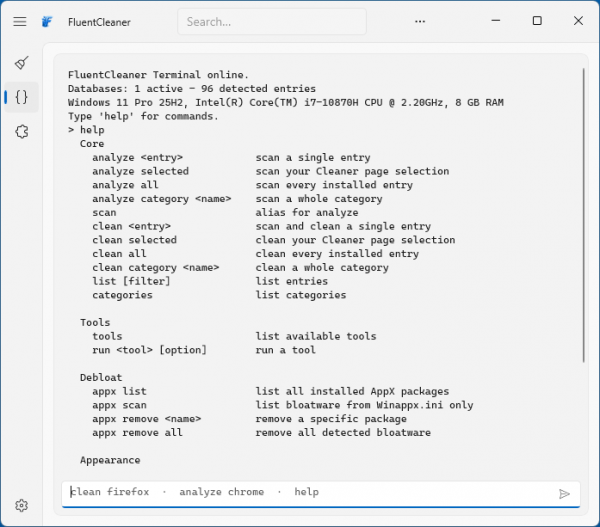Click the 'Debloat' section heading
This screenshot has height=527, width=600.
pyautogui.click(x=101, y=378)
